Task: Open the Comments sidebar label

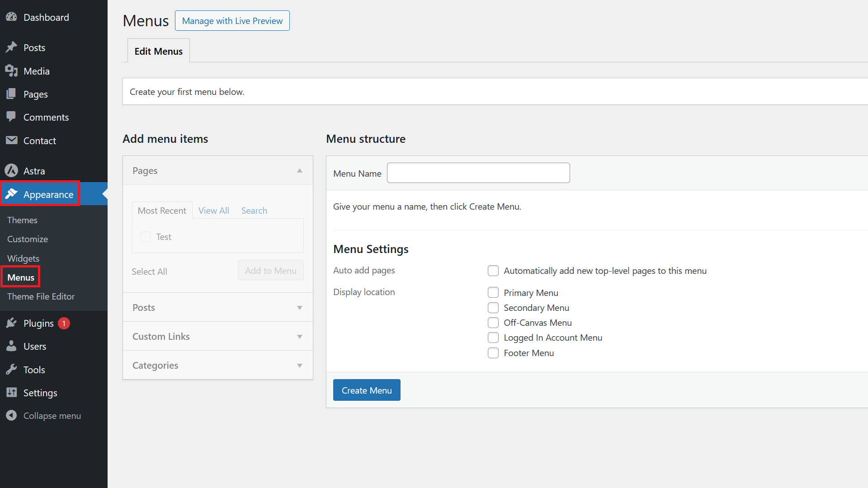Action: coord(46,117)
